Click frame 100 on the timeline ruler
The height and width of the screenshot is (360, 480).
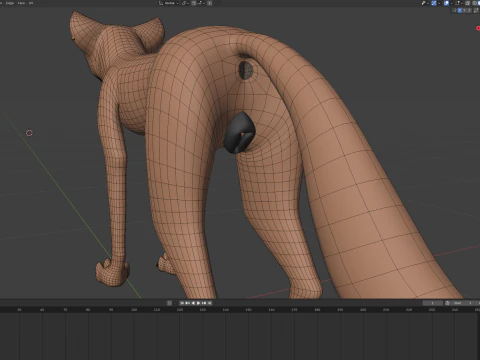tap(134, 310)
